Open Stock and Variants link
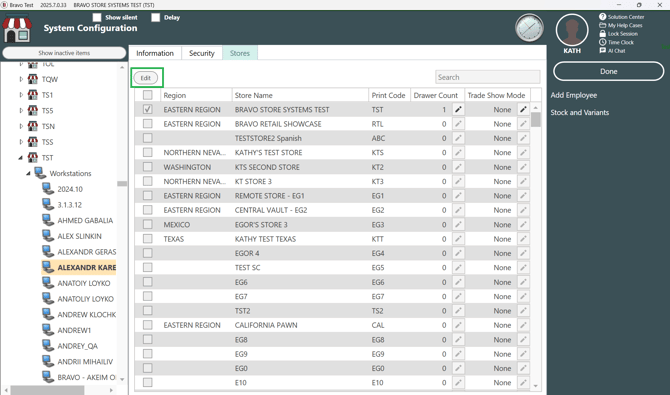 click(579, 112)
